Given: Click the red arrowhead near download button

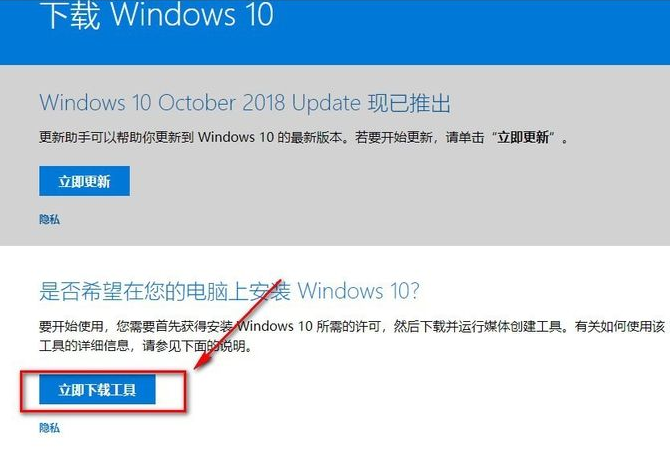Looking at the screenshot, I should [x=203, y=360].
